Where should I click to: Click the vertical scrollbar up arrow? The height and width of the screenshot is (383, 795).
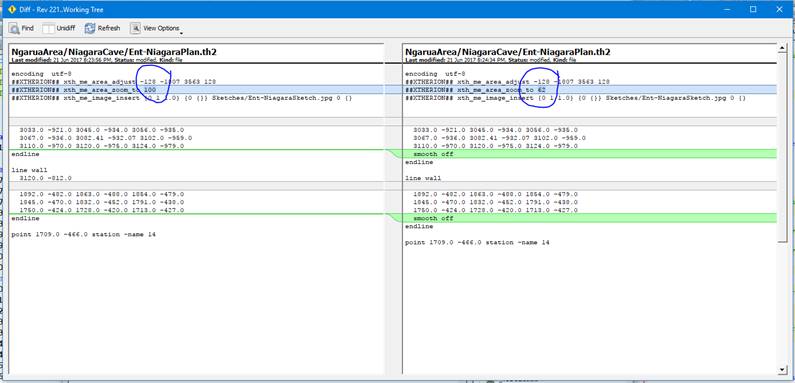click(x=782, y=48)
